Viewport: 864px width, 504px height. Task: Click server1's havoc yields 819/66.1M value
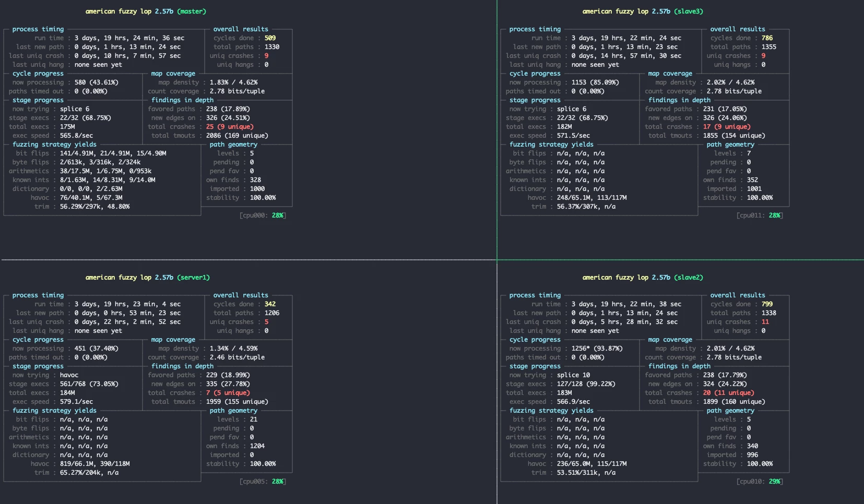coord(94,464)
